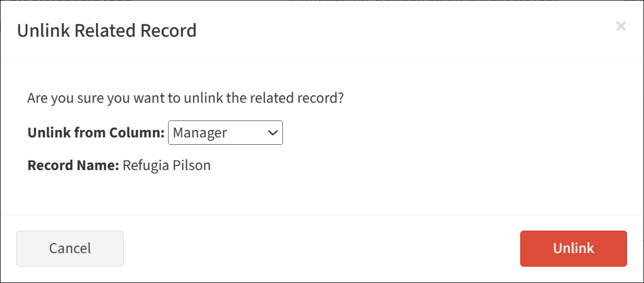Close the dialog with the X icon
The width and height of the screenshot is (644, 283).
coord(620,27)
